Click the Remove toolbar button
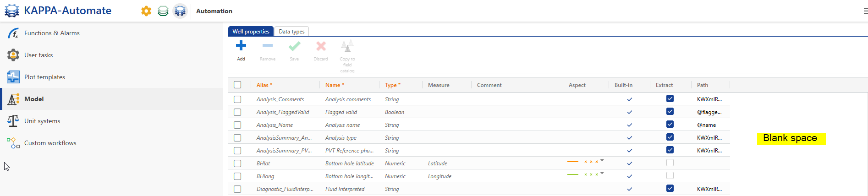 point(268,50)
